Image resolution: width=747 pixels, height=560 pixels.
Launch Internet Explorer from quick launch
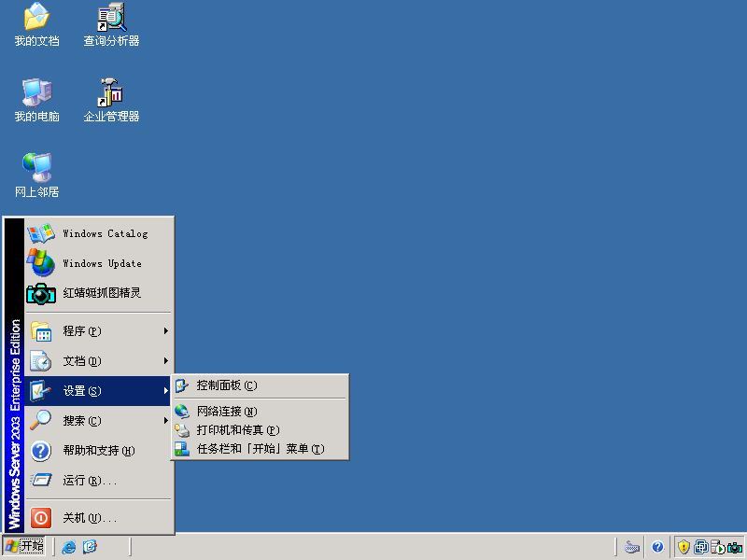[68, 547]
